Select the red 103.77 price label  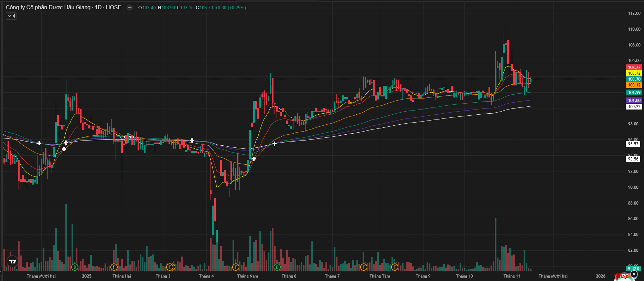coord(634,67)
